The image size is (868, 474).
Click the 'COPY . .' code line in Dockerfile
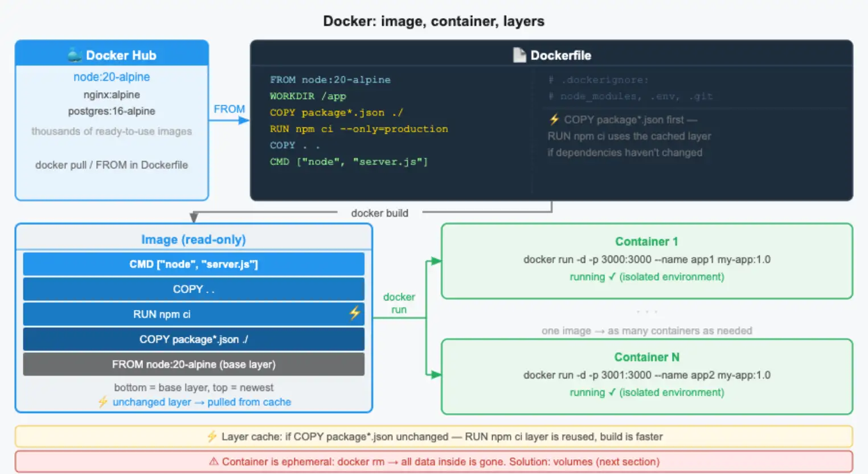coord(294,145)
